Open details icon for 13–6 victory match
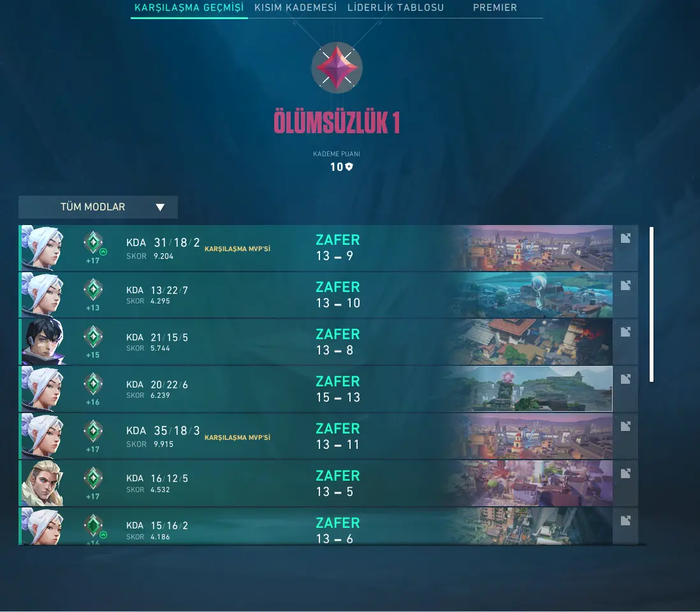The image size is (700, 612). [x=625, y=520]
